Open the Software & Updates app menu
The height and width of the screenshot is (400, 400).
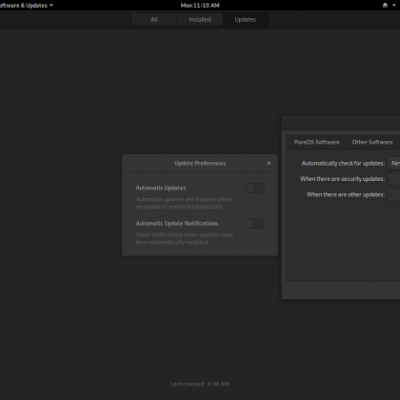26,5
